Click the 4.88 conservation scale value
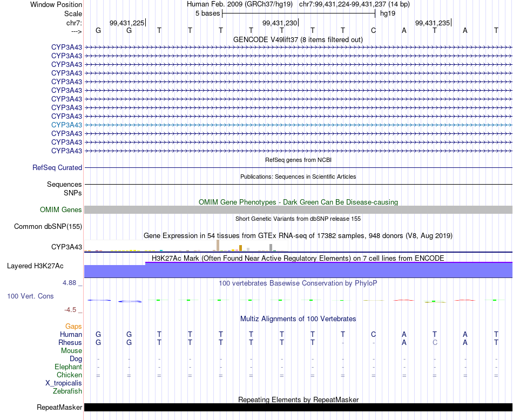The image size is (513, 420). click(x=69, y=283)
